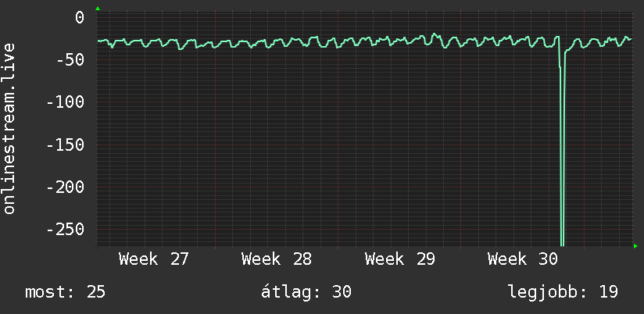Click the Week 29 axis label
Viewport: 644px width, 314px height.
(399, 259)
